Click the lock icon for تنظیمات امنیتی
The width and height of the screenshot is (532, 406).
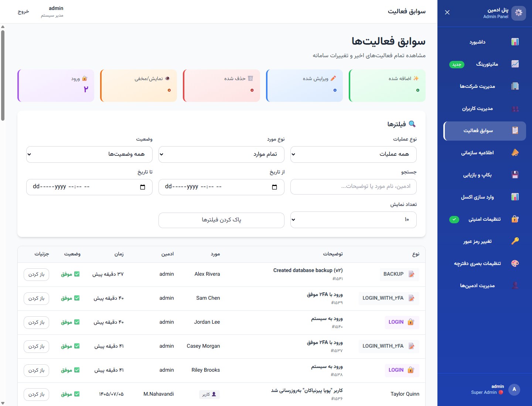(x=515, y=219)
